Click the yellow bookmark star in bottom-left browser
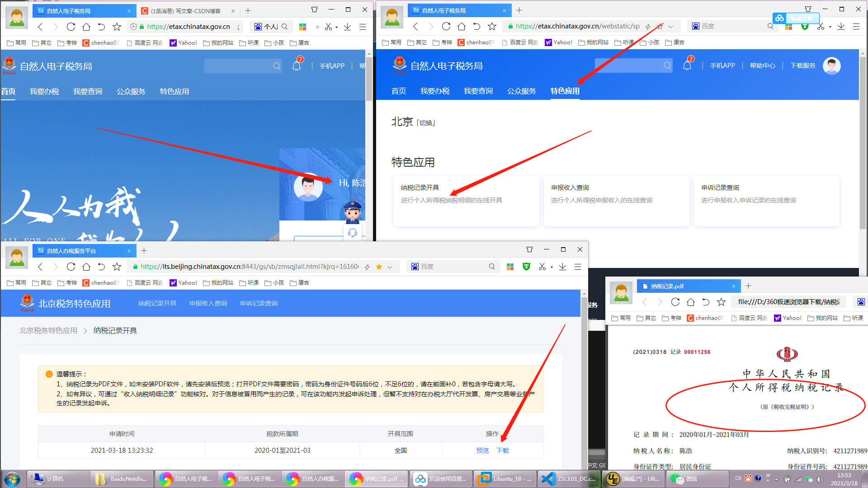868x488 pixels. (x=379, y=267)
